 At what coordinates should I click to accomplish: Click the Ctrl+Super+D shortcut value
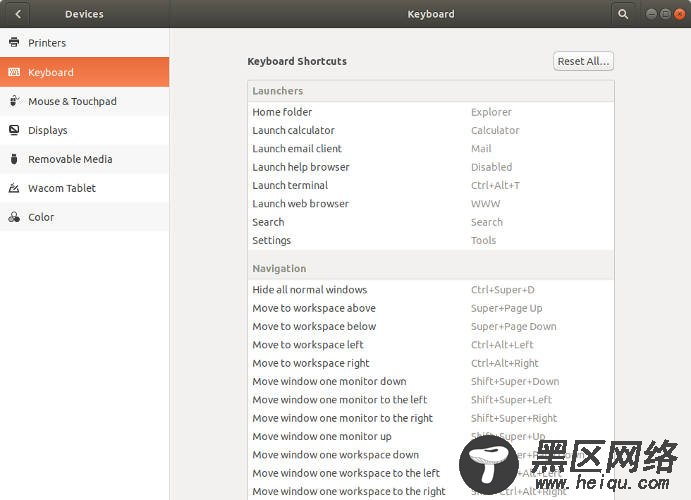[x=502, y=290]
